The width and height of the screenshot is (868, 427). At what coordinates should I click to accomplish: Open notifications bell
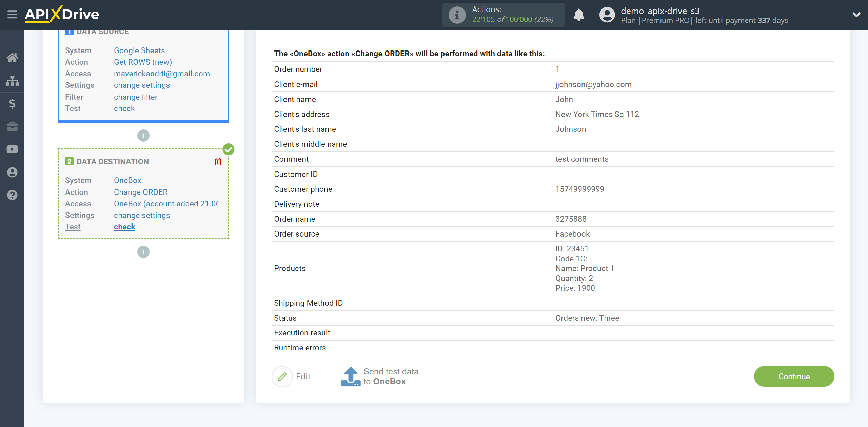[579, 15]
